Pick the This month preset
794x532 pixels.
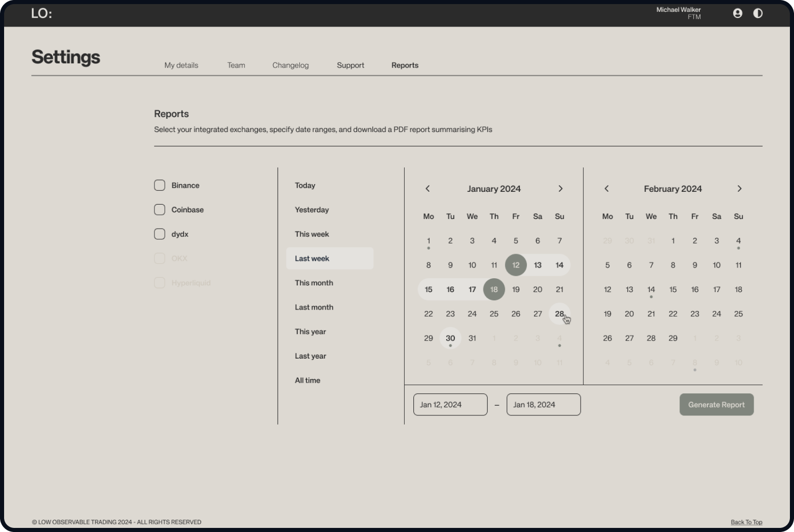314,283
